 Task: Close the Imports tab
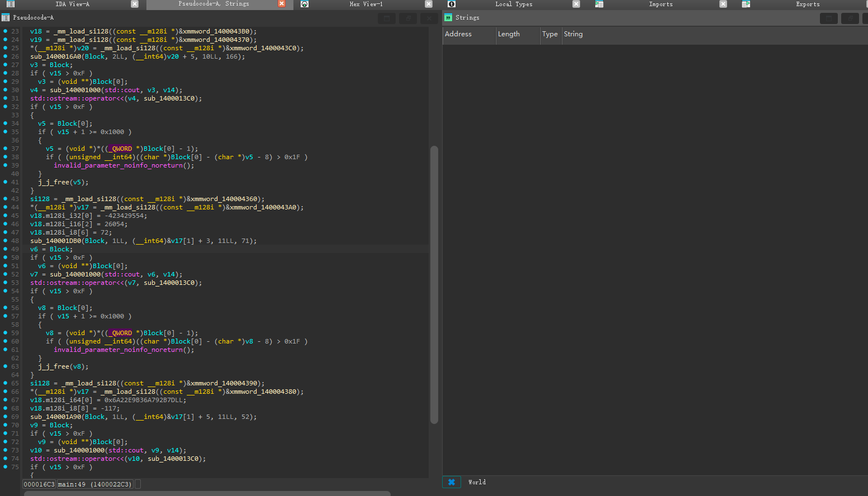723,4
